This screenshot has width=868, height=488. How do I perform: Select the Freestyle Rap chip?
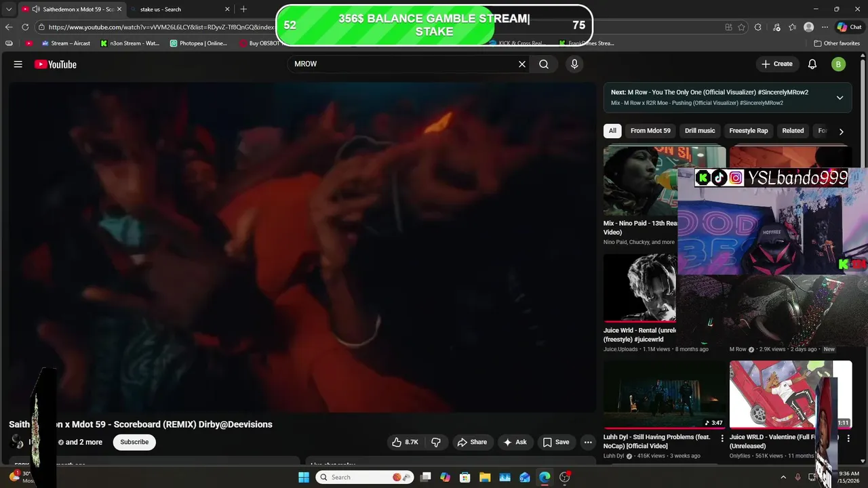coord(749,131)
